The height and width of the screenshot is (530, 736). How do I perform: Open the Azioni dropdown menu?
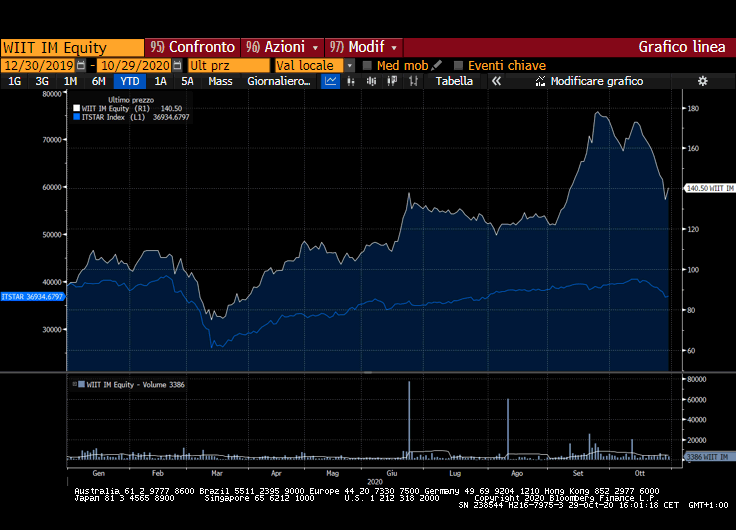coord(316,47)
